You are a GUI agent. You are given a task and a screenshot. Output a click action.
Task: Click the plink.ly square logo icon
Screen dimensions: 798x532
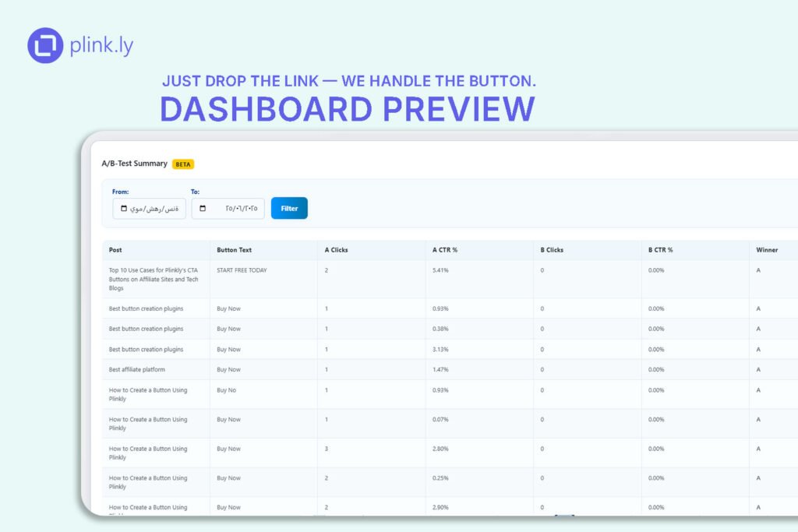coord(45,45)
